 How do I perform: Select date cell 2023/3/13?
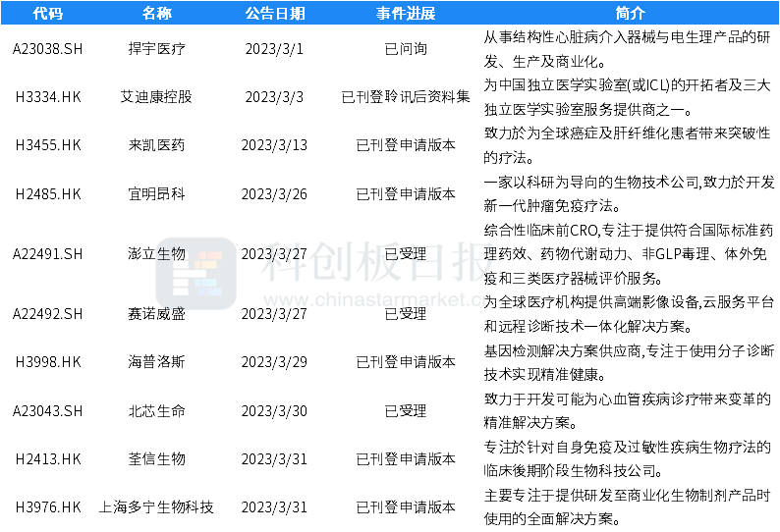[x=275, y=145]
